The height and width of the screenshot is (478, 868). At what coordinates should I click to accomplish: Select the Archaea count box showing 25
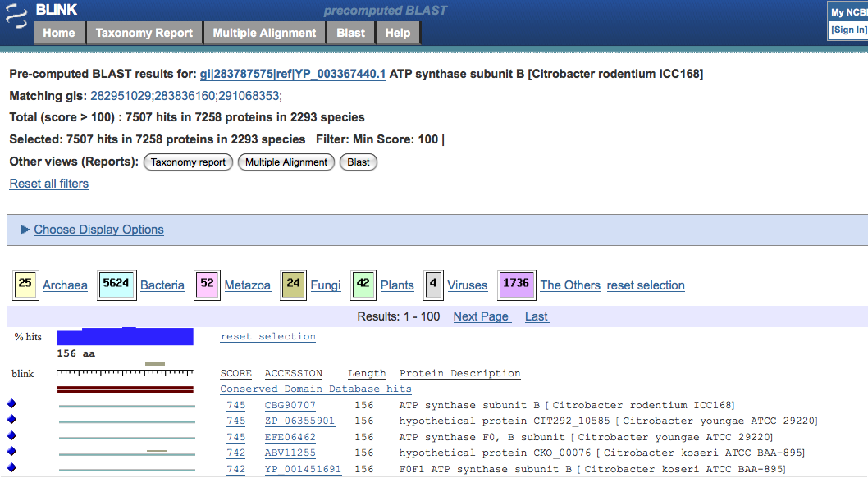[x=25, y=285]
